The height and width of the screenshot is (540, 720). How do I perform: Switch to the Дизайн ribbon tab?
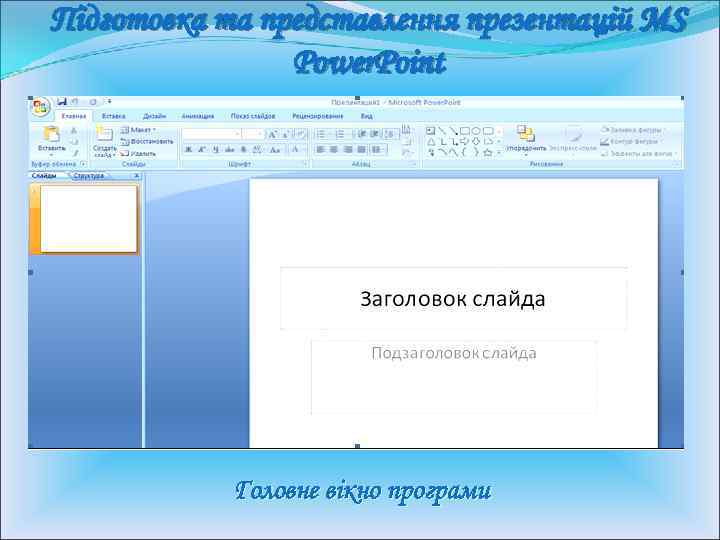(154, 116)
